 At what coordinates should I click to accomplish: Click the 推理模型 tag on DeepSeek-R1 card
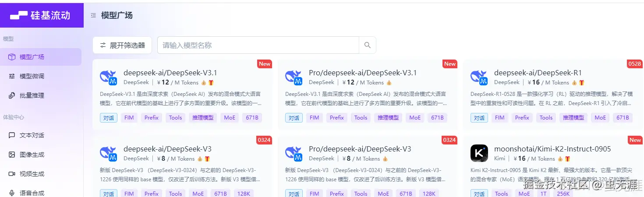[574, 118]
